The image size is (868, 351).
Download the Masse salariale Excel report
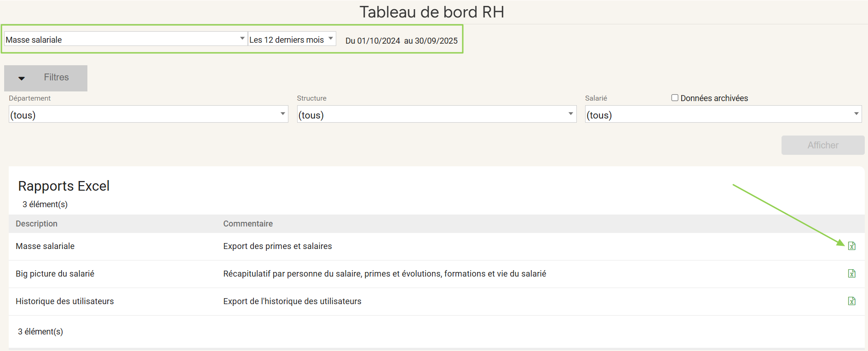851,246
